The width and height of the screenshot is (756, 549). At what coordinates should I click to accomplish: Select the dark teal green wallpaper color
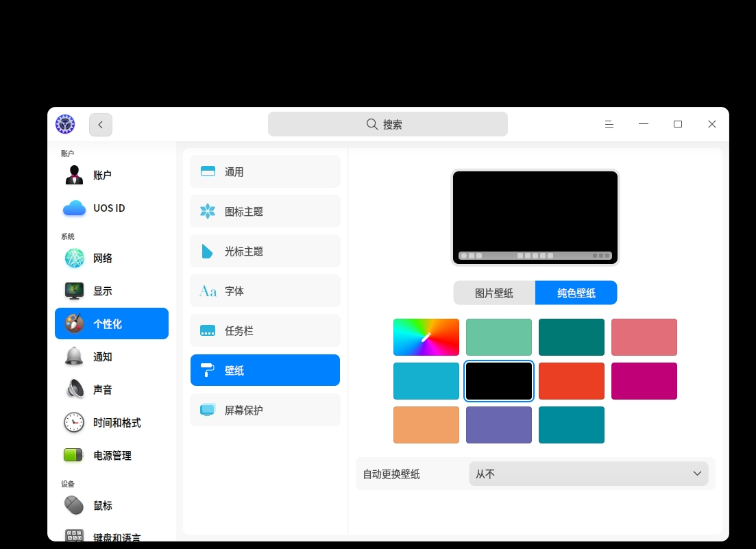click(x=572, y=337)
